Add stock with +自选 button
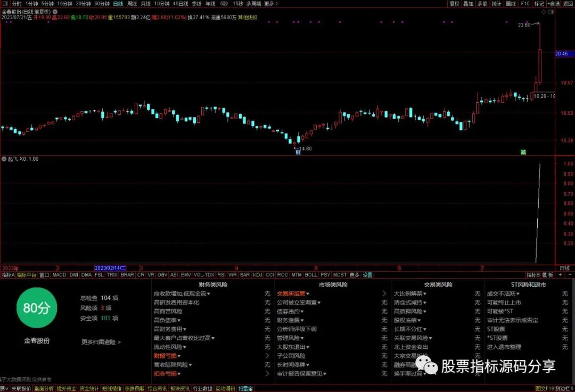This screenshot has width=575, height=392. (x=554, y=4)
